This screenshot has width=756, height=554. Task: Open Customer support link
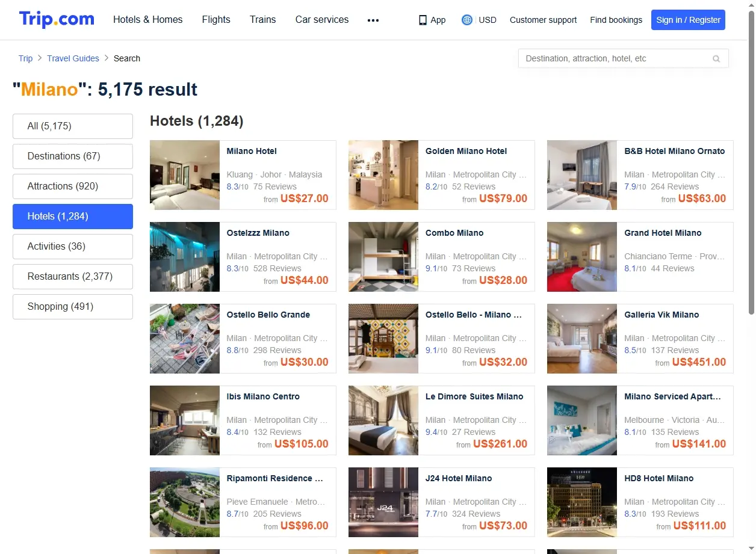(543, 20)
